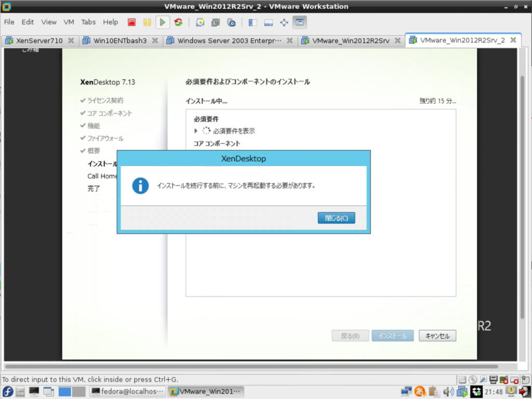
Task: Close the VMware_Win2012R2Srv_2 tab
Action: point(513,40)
